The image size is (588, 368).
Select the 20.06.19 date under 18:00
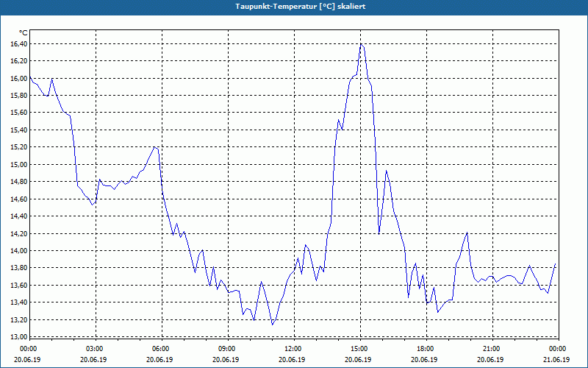424,359
